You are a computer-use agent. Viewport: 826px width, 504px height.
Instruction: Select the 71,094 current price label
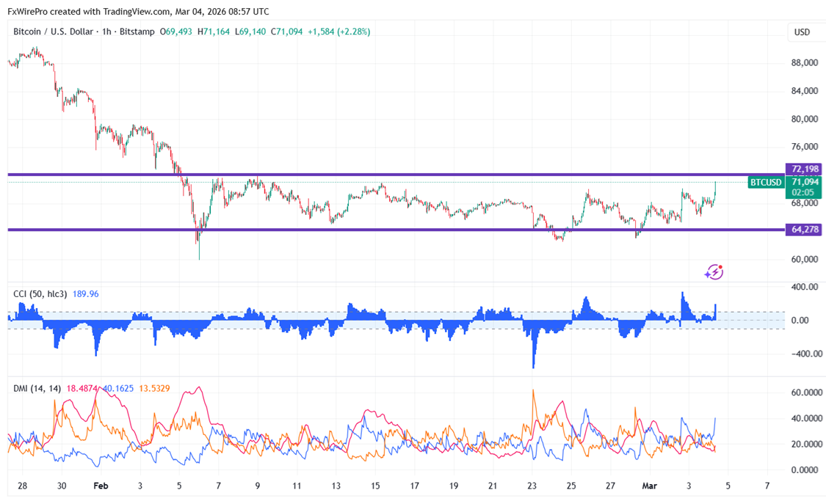tap(805, 182)
